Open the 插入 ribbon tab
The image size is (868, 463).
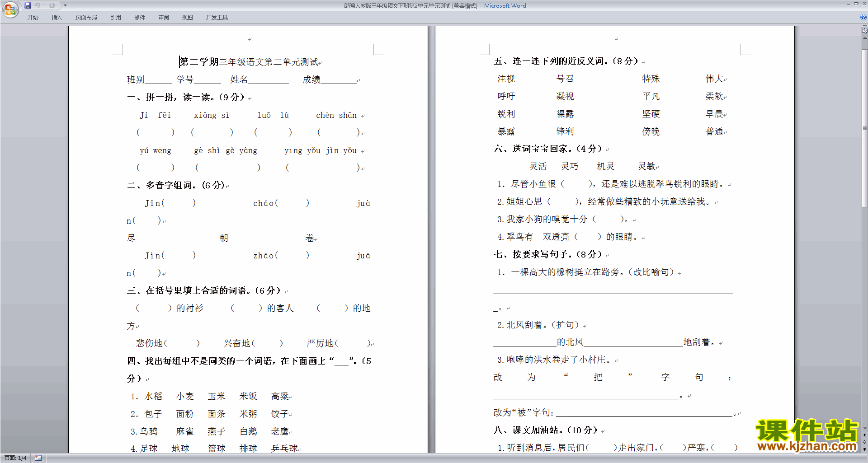[57, 18]
